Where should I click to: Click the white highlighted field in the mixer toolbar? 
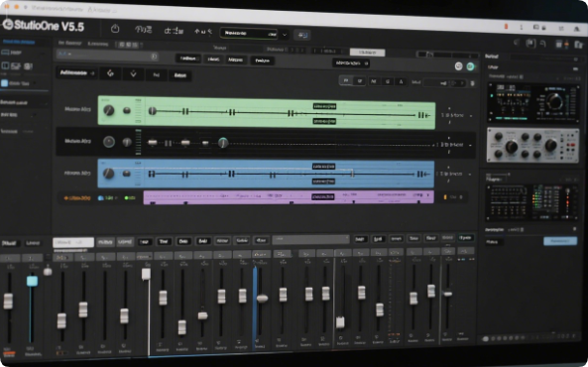point(73,242)
